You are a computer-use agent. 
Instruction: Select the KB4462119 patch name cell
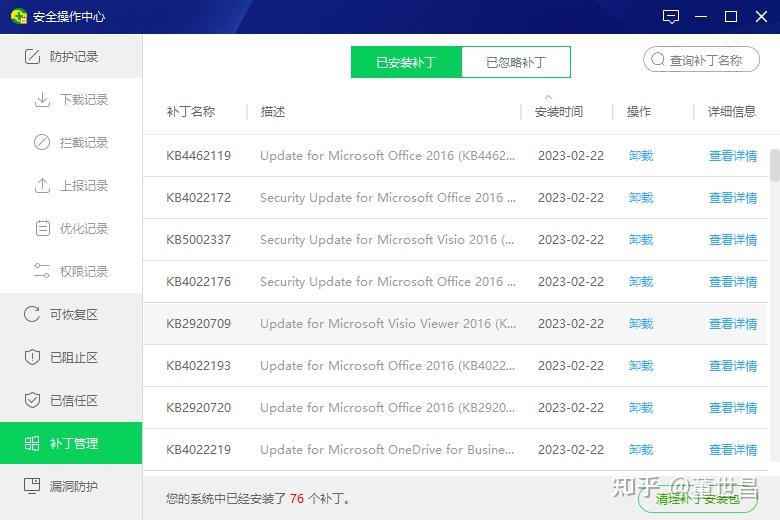coord(198,156)
